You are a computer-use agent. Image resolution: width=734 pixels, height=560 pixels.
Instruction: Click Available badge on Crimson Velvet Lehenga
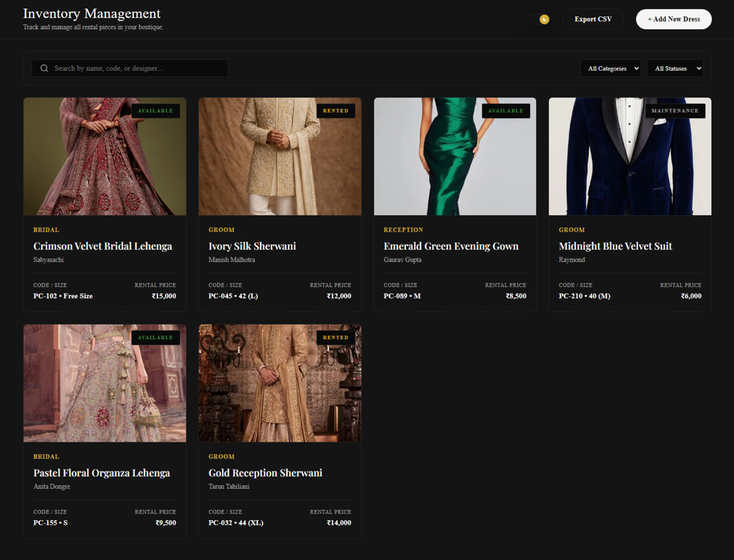155,111
